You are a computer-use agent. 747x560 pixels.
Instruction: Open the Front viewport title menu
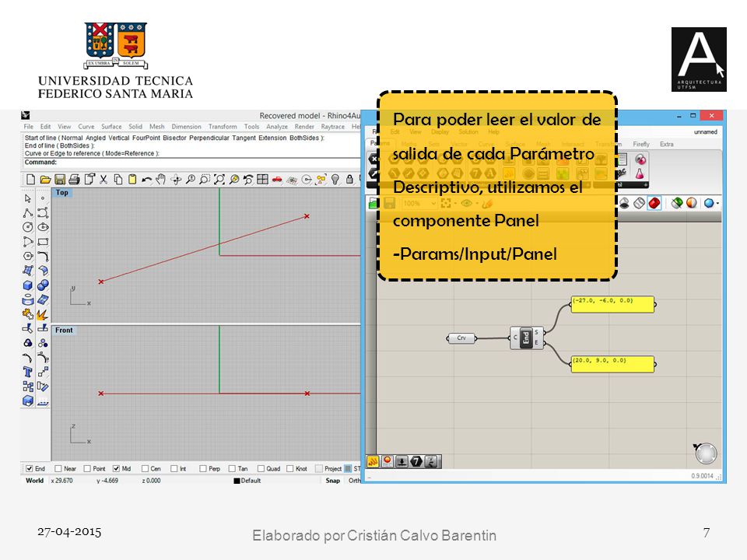pyautogui.click(x=64, y=330)
